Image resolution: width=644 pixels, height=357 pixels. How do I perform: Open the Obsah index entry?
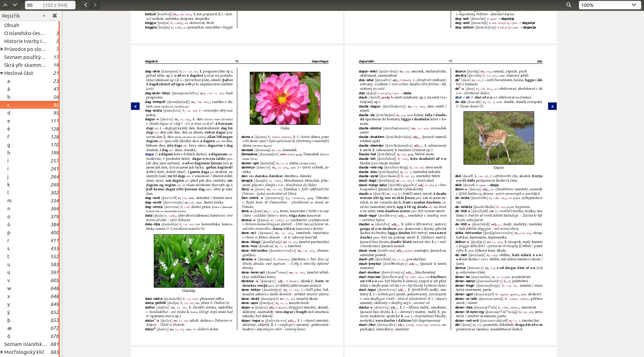pyautogui.click(x=29, y=25)
